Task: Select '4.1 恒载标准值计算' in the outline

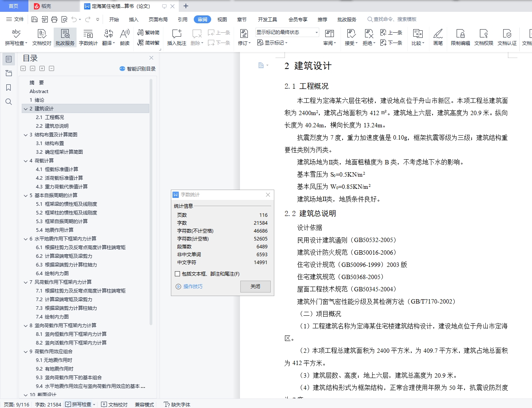Action: click(x=57, y=170)
